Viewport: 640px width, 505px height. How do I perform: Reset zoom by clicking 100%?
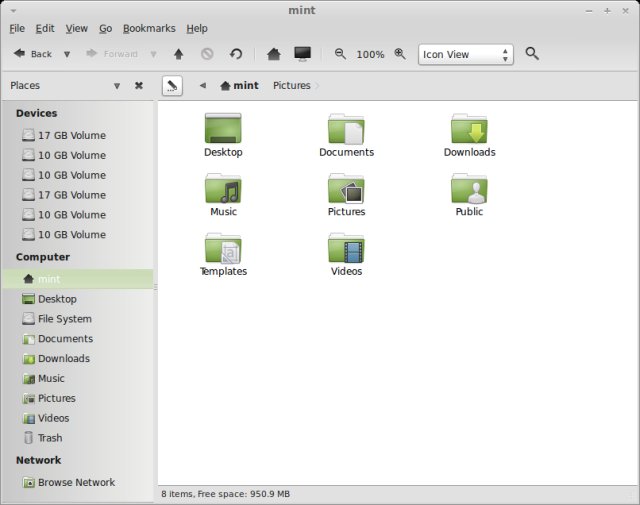point(370,54)
